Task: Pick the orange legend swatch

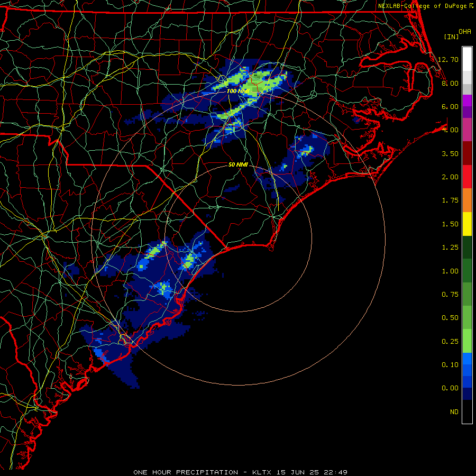Action: point(467,200)
